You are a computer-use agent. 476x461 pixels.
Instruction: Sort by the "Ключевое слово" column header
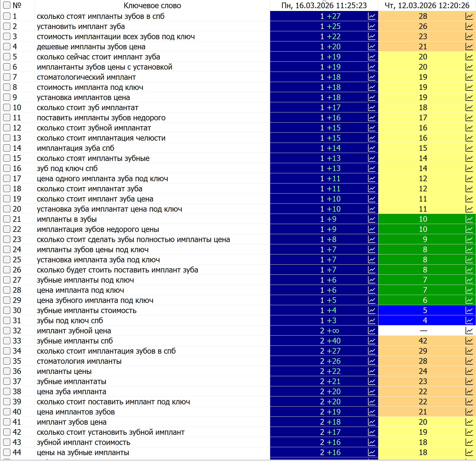152,6
